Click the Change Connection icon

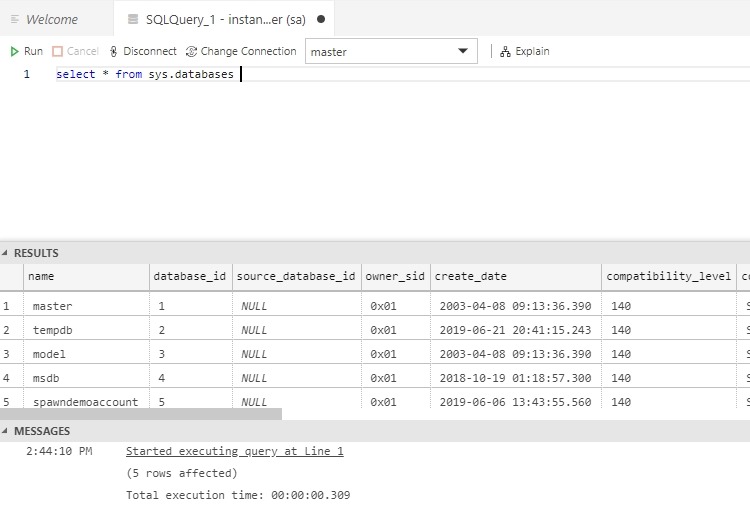tap(191, 51)
